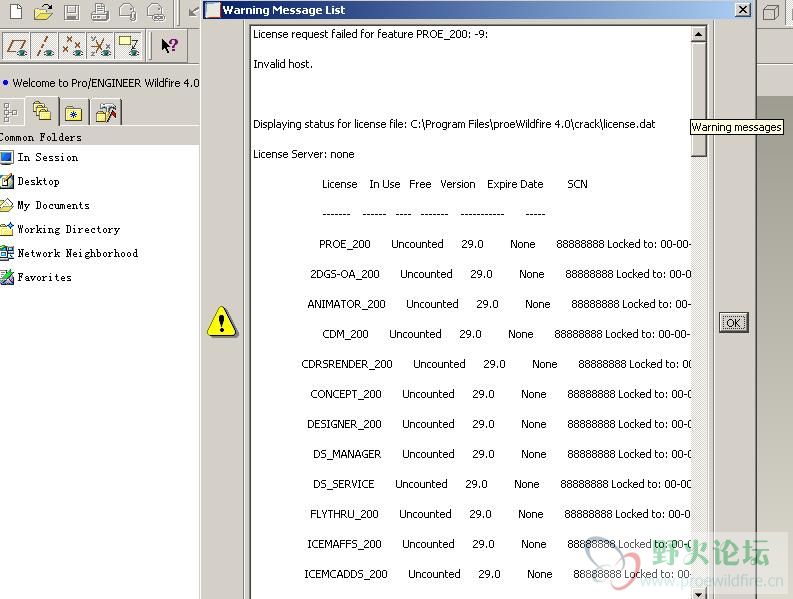
Task: Click the 2DGS-OA_200 license row
Action: point(500,274)
